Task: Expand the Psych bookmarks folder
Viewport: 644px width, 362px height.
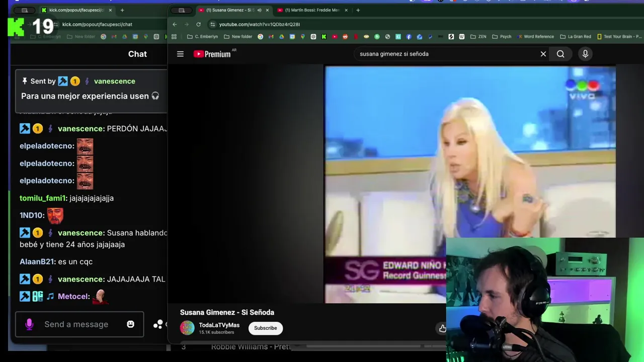Action: pyautogui.click(x=502, y=36)
